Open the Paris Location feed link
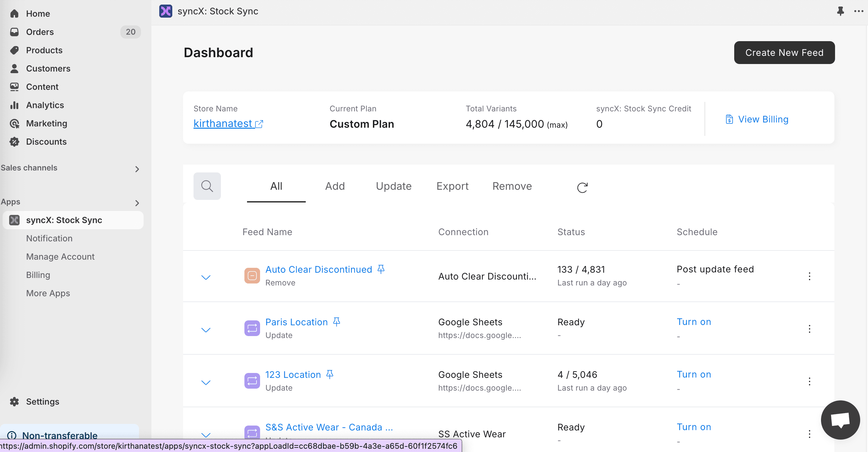 coord(297,322)
